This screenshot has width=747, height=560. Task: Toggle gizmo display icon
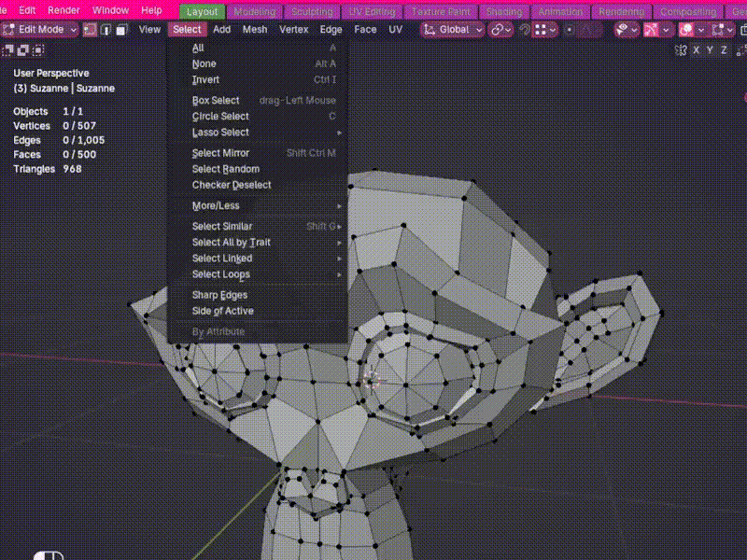point(651,30)
